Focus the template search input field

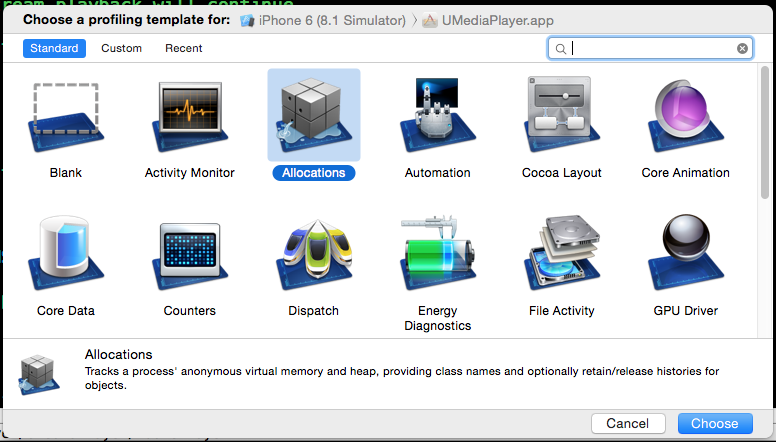(x=650, y=48)
